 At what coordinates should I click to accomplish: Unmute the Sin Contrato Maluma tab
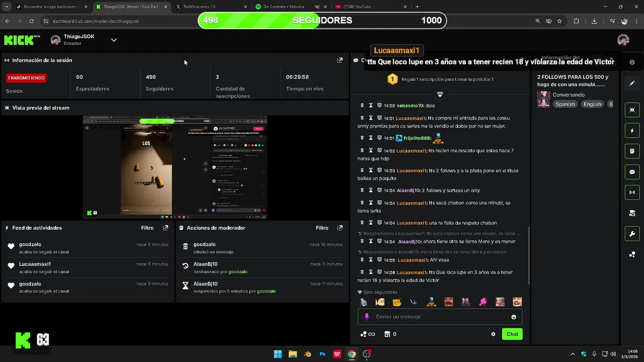pyautogui.click(x=317, y=7)
